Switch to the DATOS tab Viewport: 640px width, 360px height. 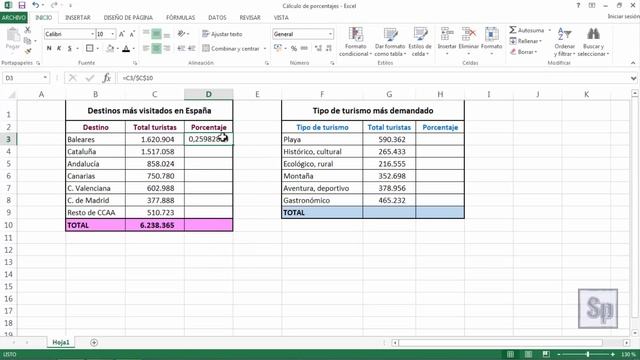(x=217, y=18)
